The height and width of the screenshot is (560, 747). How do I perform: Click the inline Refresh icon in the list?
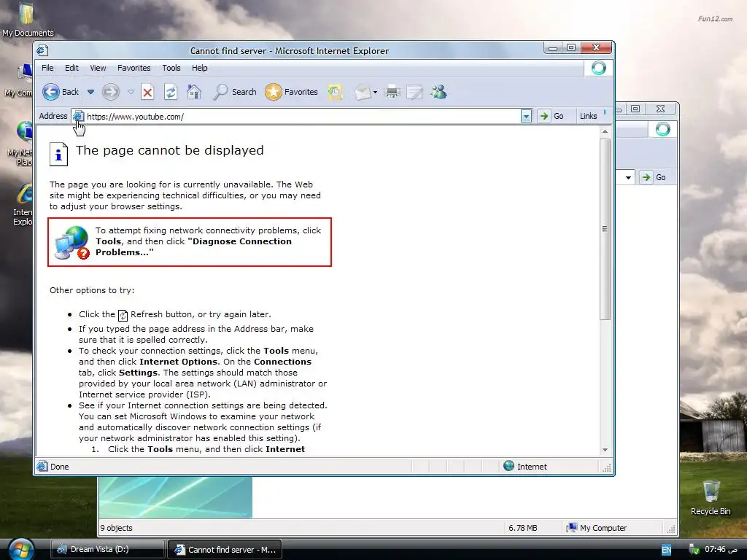123,315
